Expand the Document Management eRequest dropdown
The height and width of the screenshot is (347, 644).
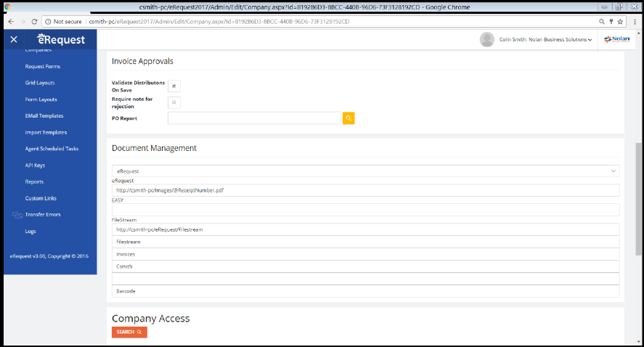365,171
